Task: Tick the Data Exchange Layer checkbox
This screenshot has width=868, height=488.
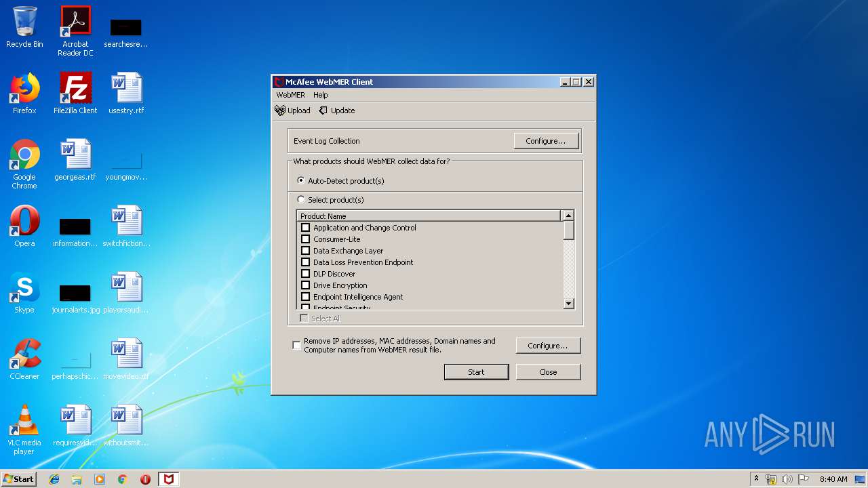Action: click(x=305, y=251)
